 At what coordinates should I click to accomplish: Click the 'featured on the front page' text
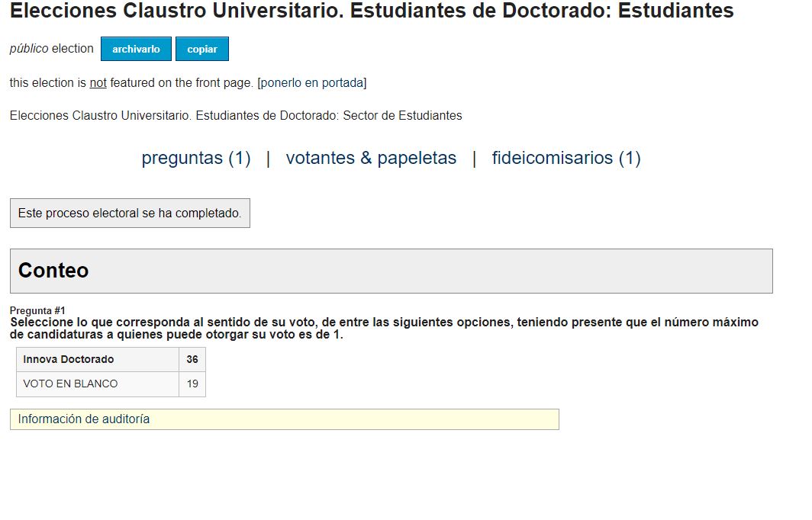click(x=181, y=83)
